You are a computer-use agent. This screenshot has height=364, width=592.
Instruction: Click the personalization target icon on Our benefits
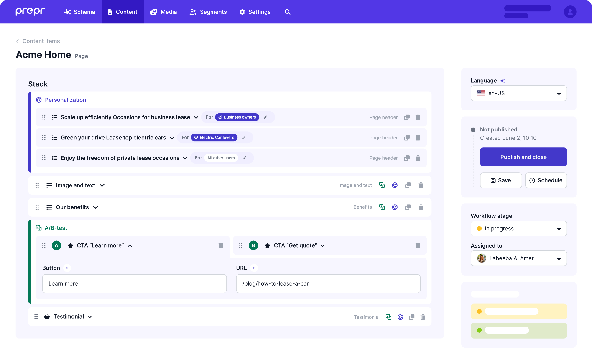point(394,207)
